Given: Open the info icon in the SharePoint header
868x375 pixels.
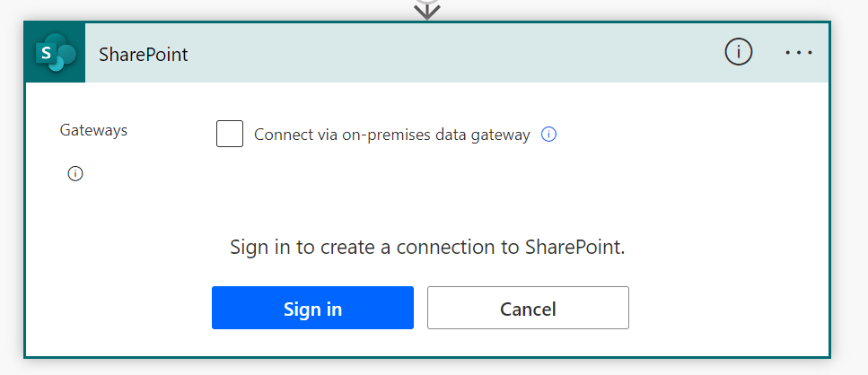Looking at the screenshot, I should point(738,53).
